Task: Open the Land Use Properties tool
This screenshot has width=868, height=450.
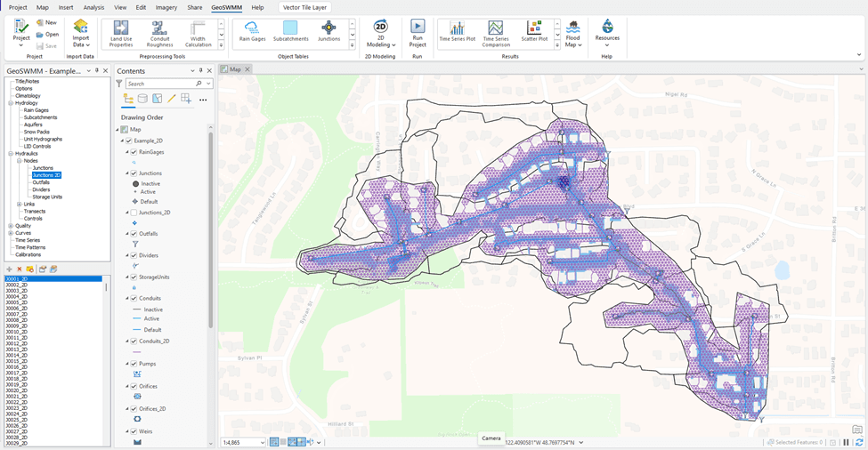Action: point(121,34)
